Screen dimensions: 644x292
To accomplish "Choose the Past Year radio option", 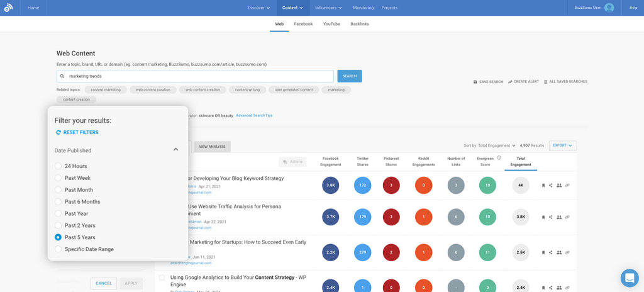I will (x=58, y=214).
